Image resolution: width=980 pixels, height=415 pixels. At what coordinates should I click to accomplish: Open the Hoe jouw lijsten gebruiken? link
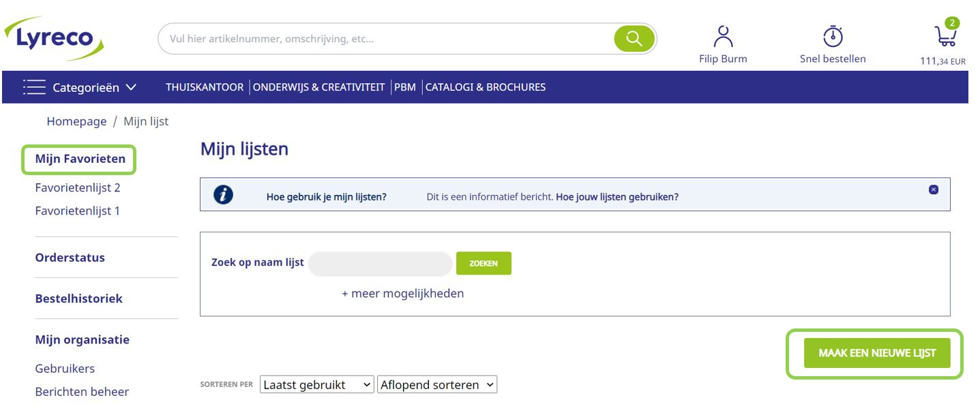[617, 197]
